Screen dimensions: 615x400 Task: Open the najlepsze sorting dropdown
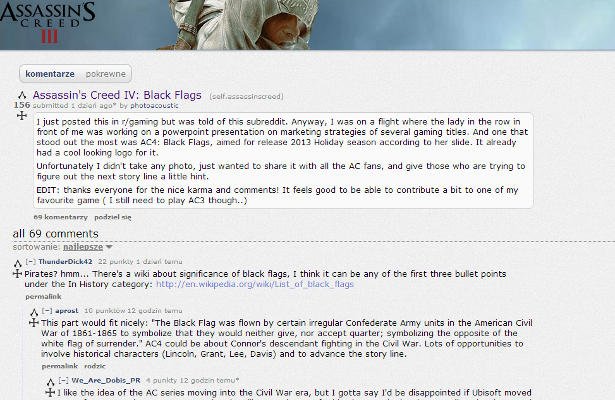[88, 247]
